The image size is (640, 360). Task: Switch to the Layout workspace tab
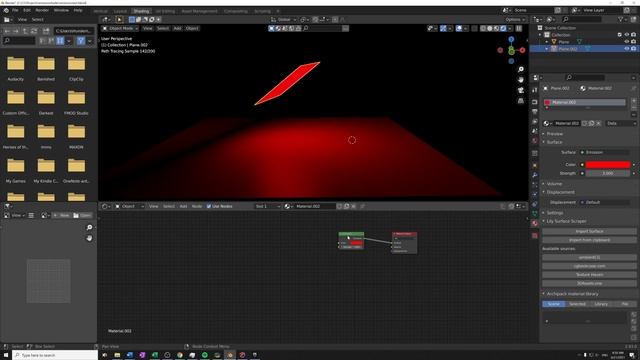pos(120,11)
